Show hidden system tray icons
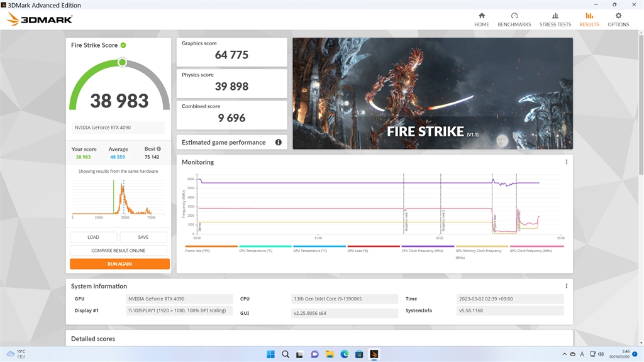The height and width of the screenshot is (362, 644). pos(564,354)
